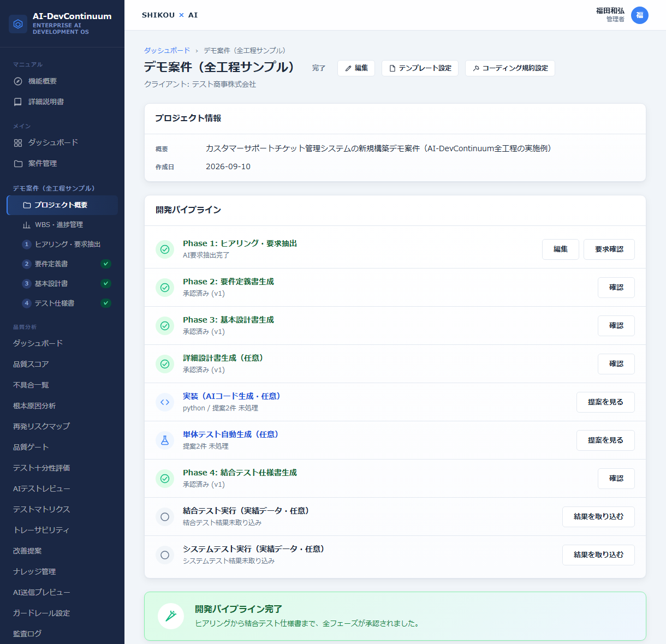The image size is (666, 644).
Task: Click the AI-DevContinuum hexagon logo
Action: point(18,24)
